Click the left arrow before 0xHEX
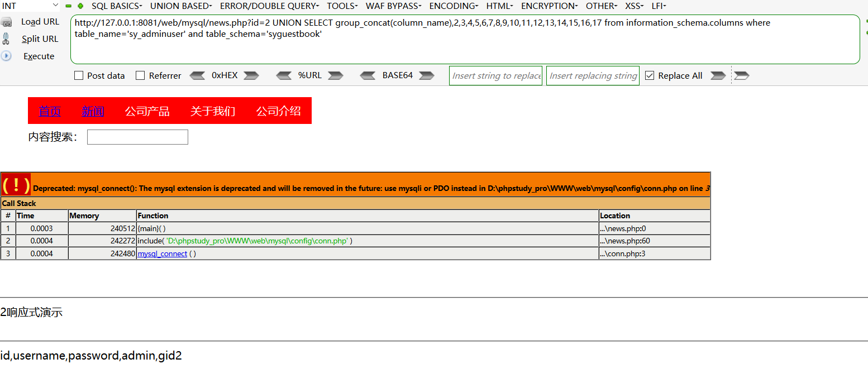Viewport: 868px width, 383px height. 198,75
